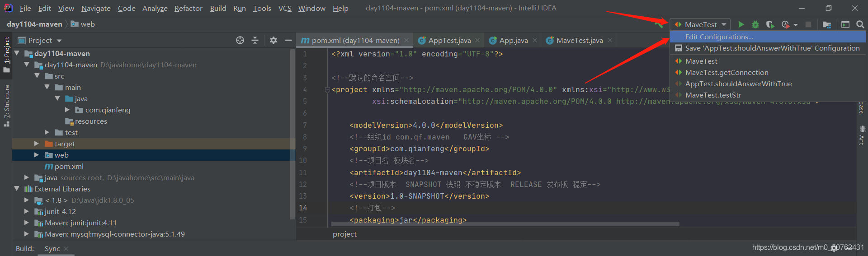Viewport: 868px width, 256px height.
Task: Collapse External Libraries node
Action: click(x=17, y=189)
